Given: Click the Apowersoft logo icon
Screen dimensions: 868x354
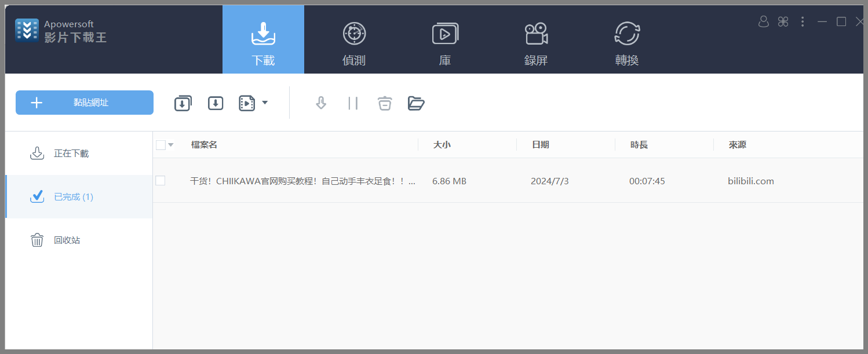Looking at the screenshot, I should click(x=27, y=30).
